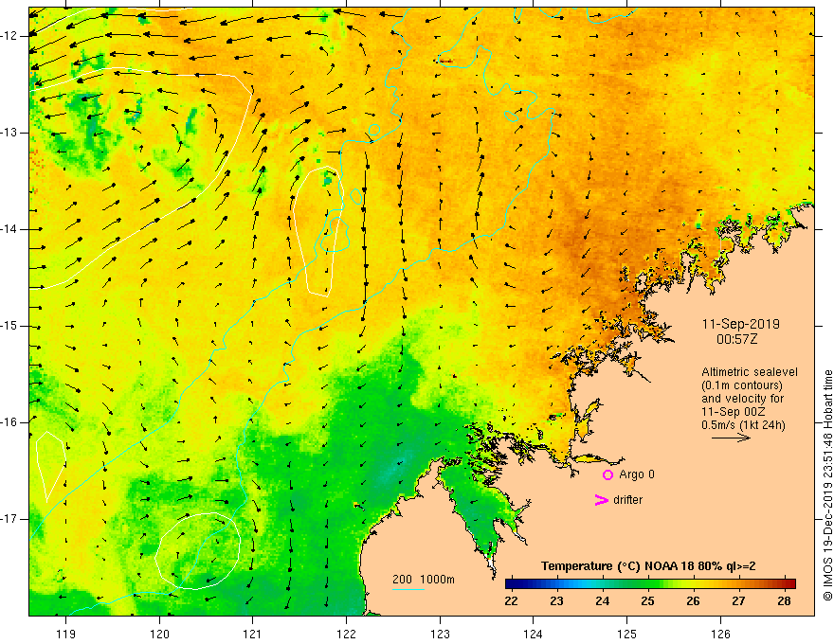
Task: Click the cyan 200 1000m depth line sample
Action: tap(408, 589)
